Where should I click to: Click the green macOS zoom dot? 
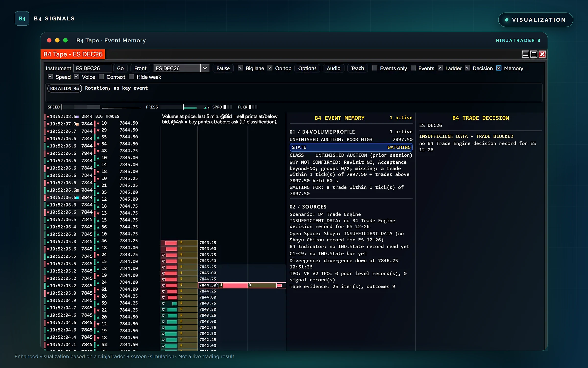point(65,40)
